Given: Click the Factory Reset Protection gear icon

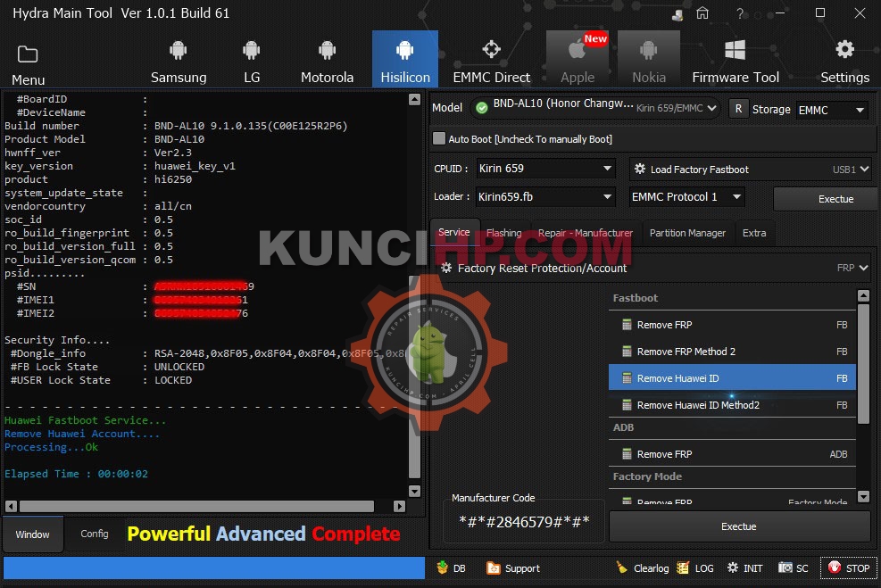Looking at the screenshot, I should 446,268.
